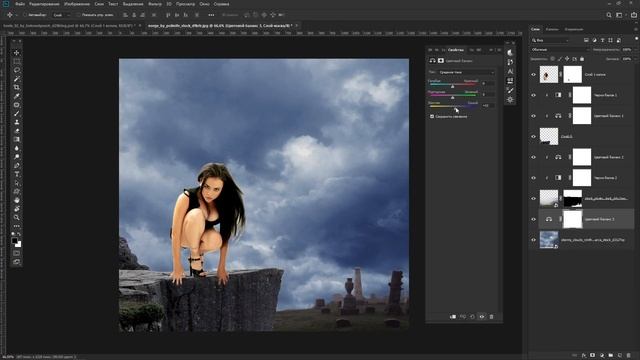Open more align options (three dots)

[x=211, y=15]
